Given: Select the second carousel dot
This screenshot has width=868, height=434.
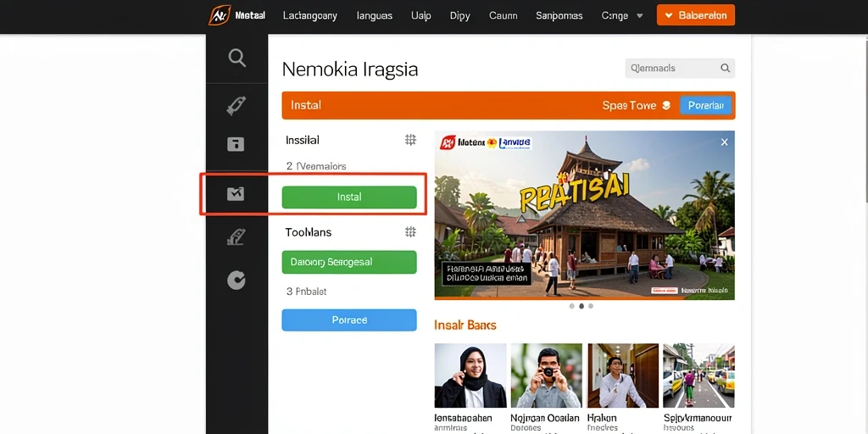Looking at the screenshot, I should point(581,305).
